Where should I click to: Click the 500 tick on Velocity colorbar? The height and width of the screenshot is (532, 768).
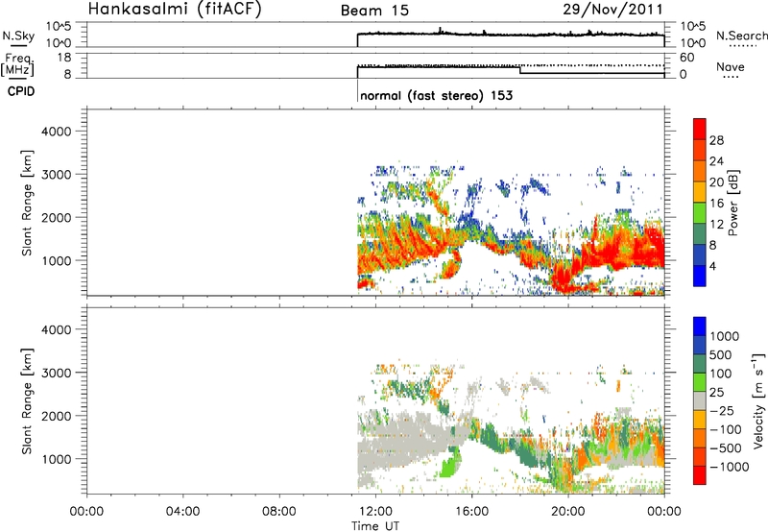click(721, 354)
